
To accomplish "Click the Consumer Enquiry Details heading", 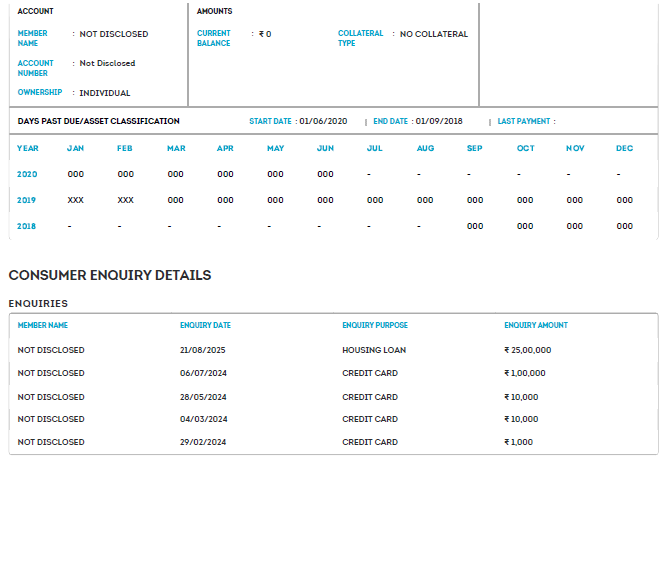I will click(x=110, y=275).
